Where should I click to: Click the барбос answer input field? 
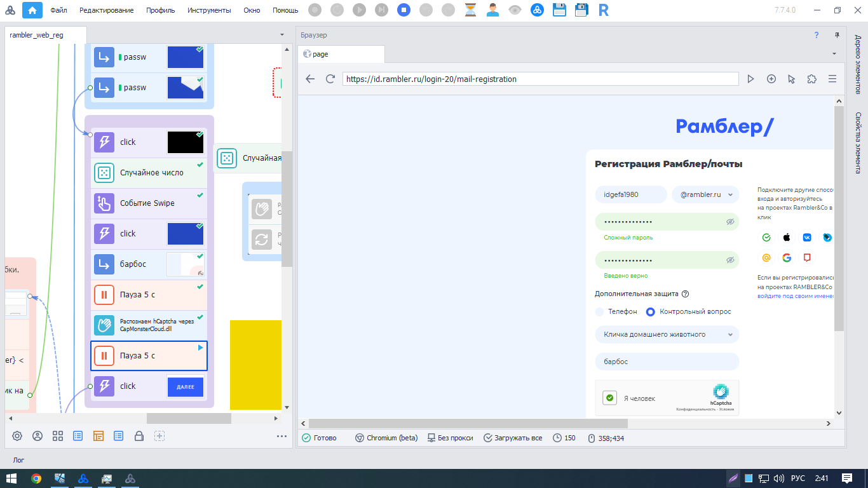pos(667,362)
